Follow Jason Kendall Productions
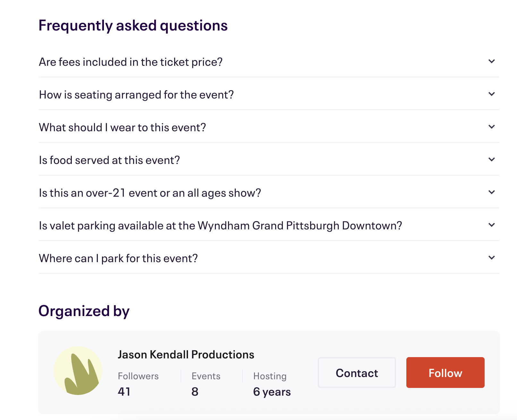Viewport: 517px width, 420px height. click(x=445, y=373)
